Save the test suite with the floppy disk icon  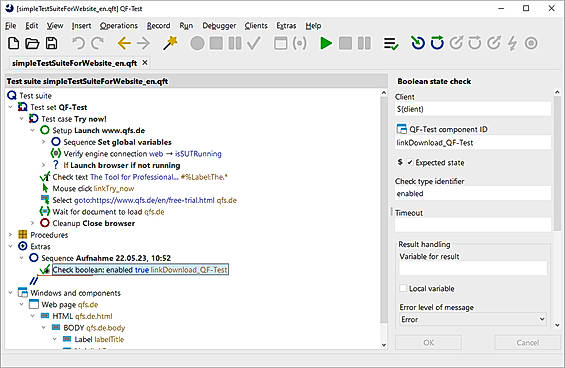[52, 43]
